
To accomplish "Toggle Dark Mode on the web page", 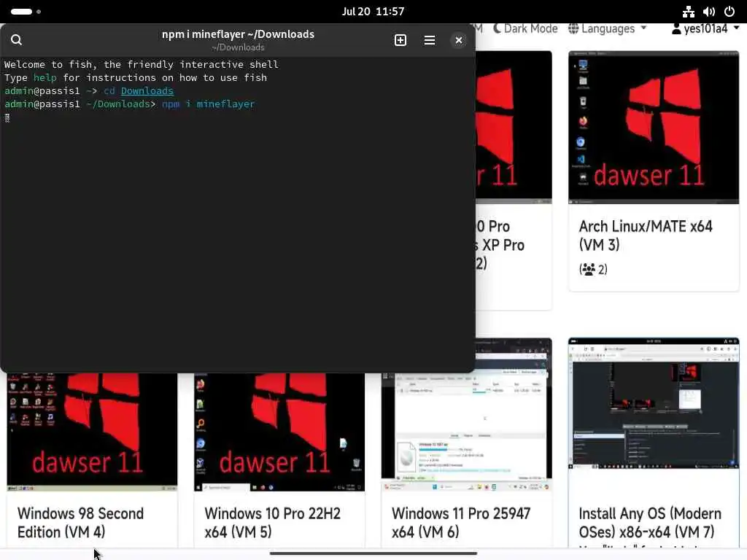I will pos(525,28).
